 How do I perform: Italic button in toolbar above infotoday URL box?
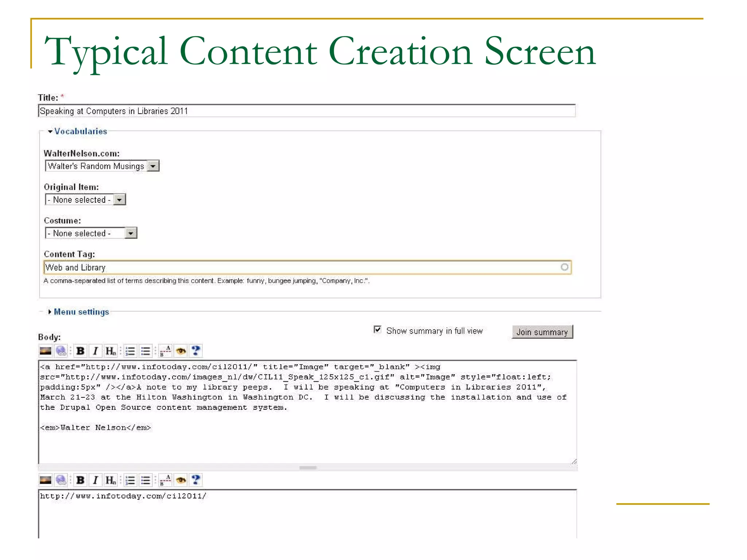(x=95, y=480)
